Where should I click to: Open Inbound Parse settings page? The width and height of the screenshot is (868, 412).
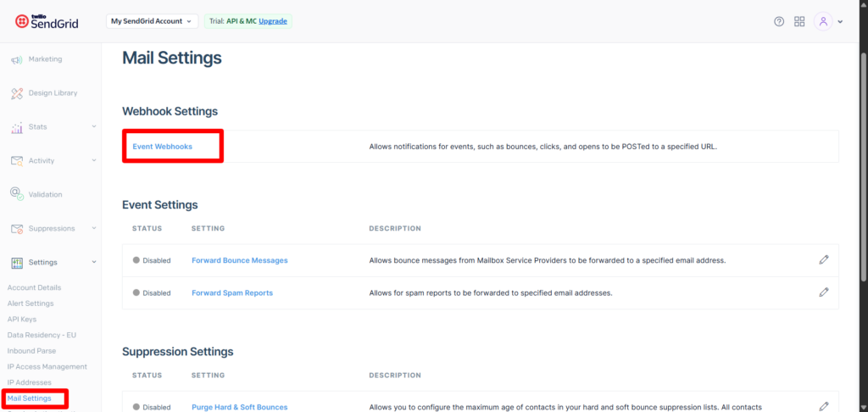[x=31, y=351]
